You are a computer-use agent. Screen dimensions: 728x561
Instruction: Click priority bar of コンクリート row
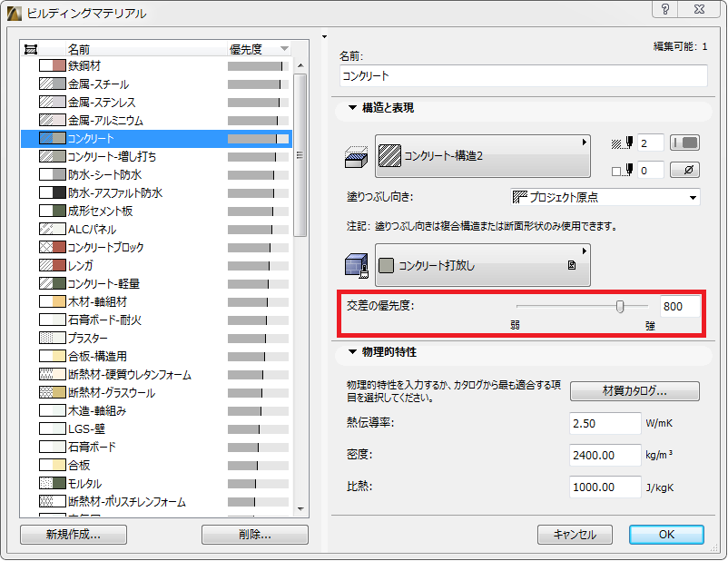tap(258, 138)
